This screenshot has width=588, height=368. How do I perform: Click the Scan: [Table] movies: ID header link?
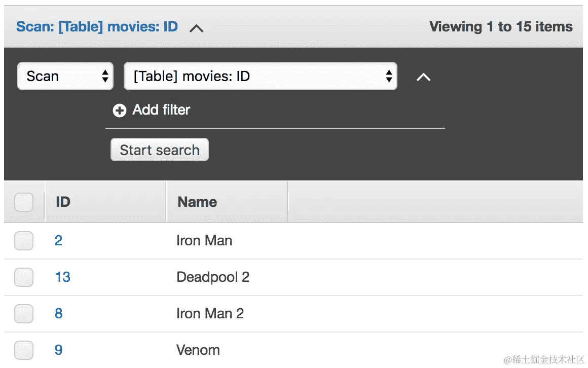tap(97, 27)
